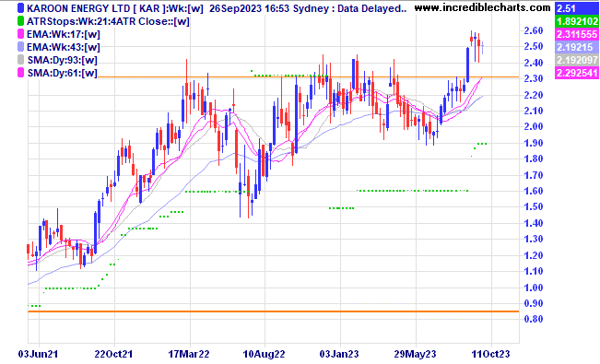Click the 10Aug22 date axis label
600x364 pixels.
[264, 354]
